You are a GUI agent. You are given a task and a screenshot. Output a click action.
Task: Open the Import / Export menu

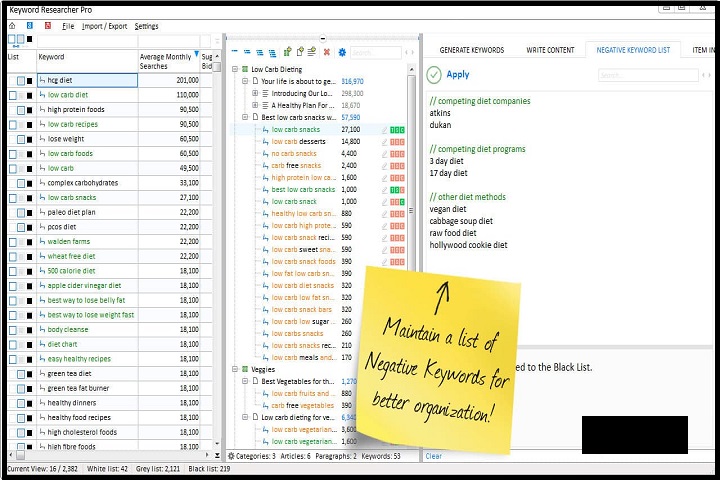(104, 26)
